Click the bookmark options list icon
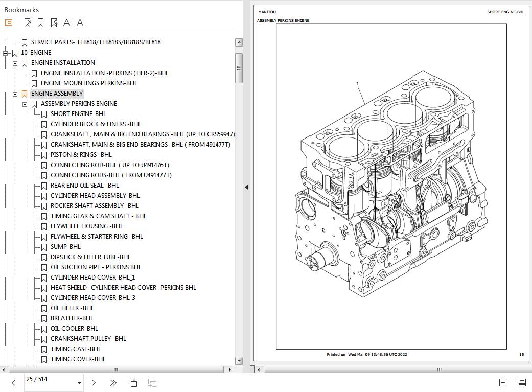The image size is (532, 392). [x=9, y=22]
